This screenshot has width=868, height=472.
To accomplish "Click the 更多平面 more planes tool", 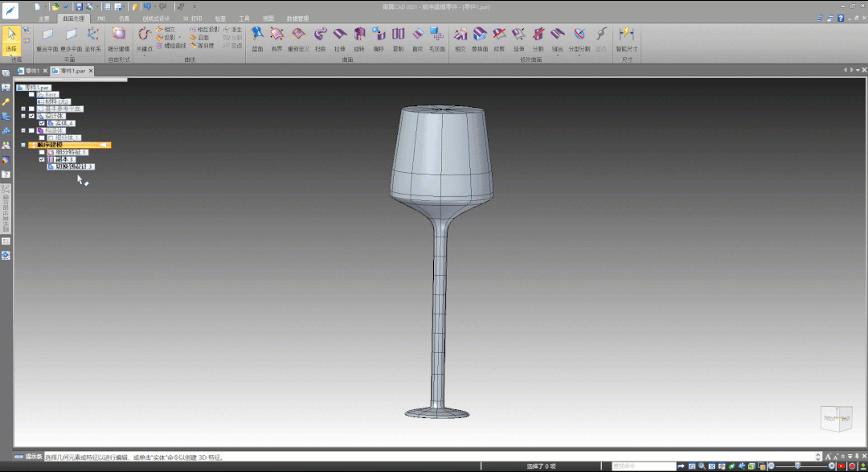I will [x=71, y=39].
